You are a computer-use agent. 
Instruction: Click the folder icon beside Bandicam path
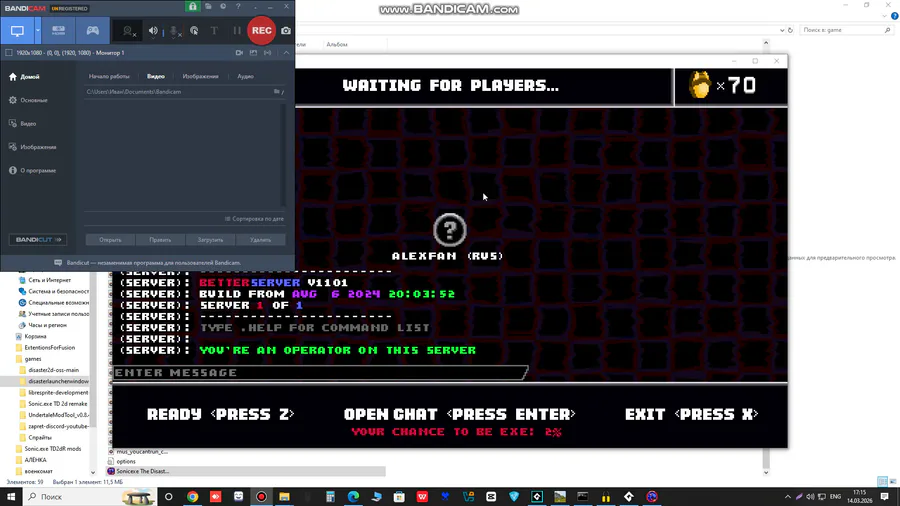point(277,92)
